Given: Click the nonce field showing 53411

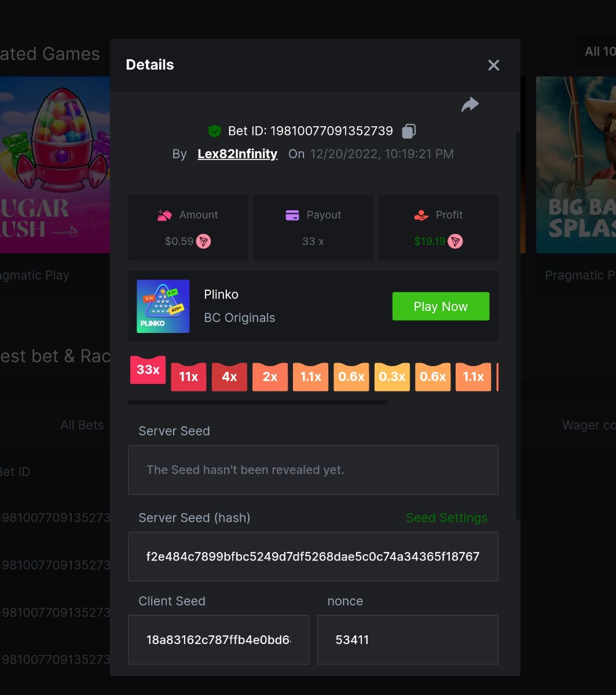Looking at the screenshot, I should tap(407, 640).
